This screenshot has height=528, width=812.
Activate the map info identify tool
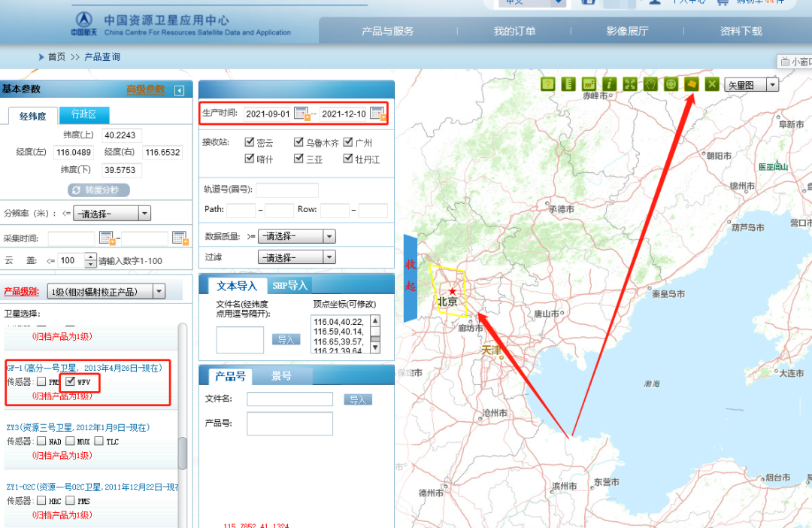pos(610,84)
